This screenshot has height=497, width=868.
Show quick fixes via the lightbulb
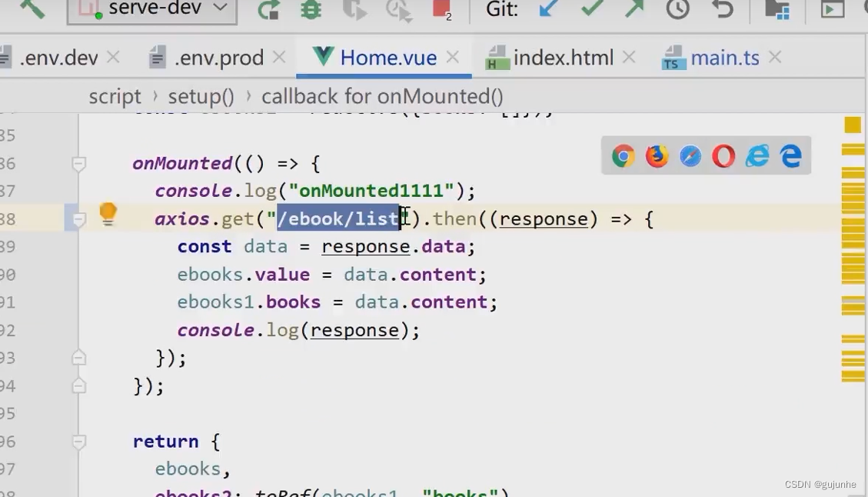(x=108, y=213)
